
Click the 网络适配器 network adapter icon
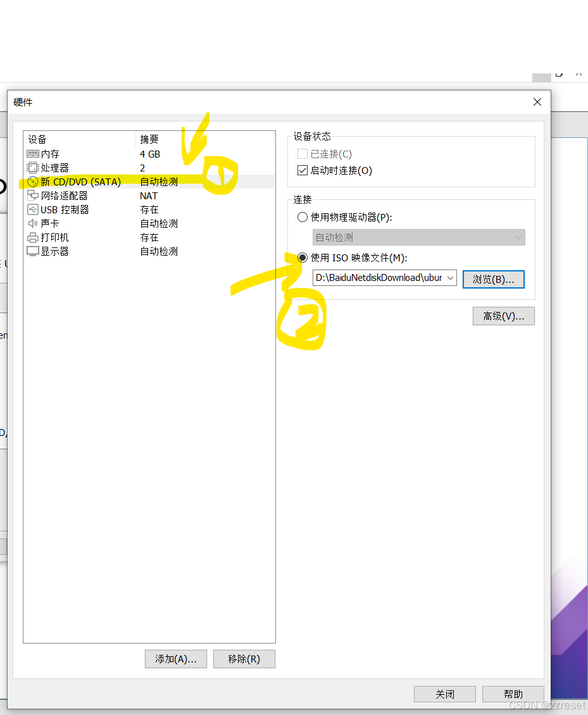tap(34, 196)
